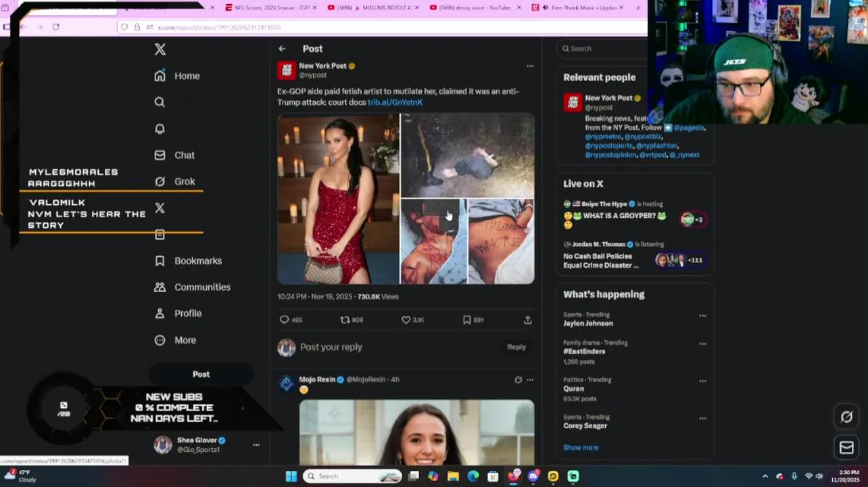Join No Cash Bail Policies live space

[635, 256]
